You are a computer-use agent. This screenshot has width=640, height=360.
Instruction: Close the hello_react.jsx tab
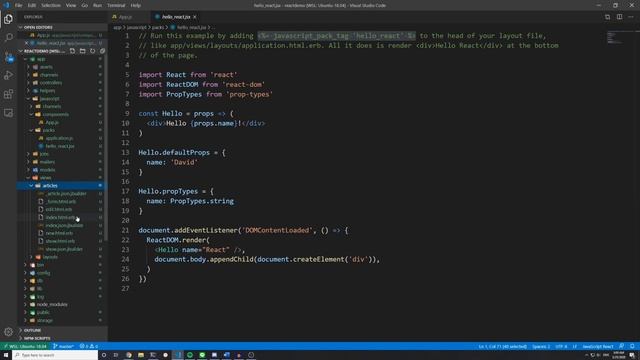click(195, 17)
